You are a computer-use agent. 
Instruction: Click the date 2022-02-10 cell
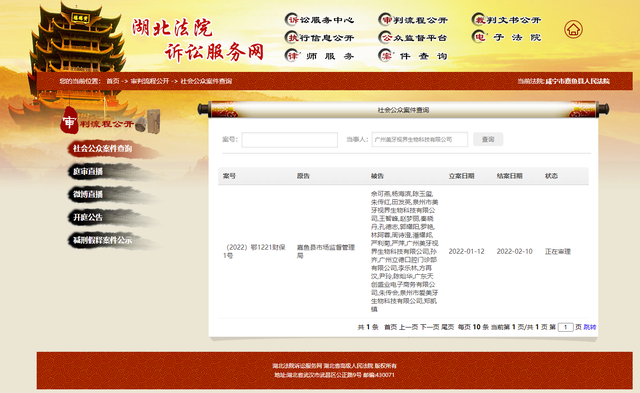click(514, 251)
